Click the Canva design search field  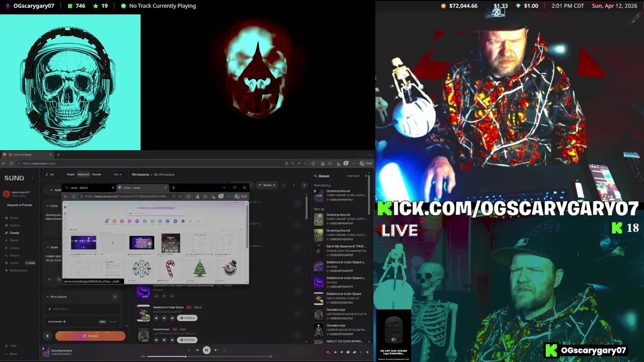tap(156, 213)
